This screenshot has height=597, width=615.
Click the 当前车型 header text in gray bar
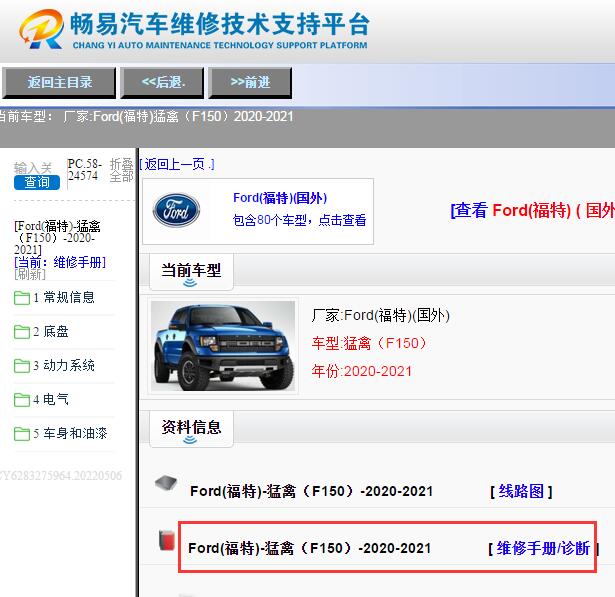point(147,116)
